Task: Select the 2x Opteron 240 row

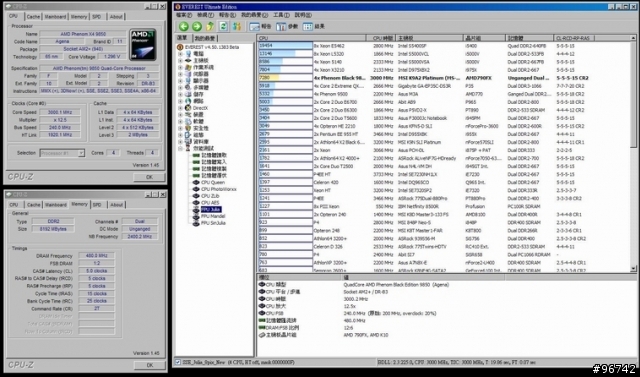Action: [x=445, y=215]
